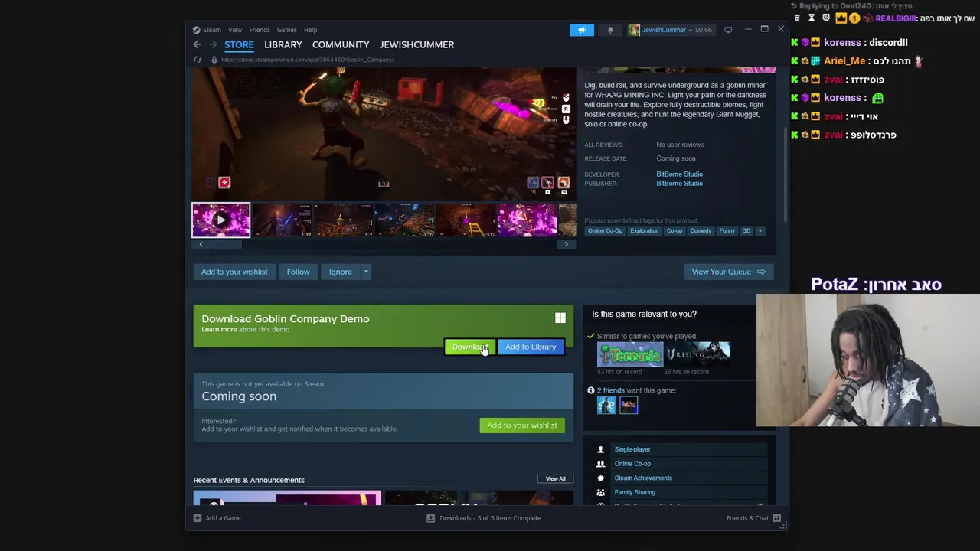Viewport: 980px width, 551px height.
Task: Open the Steam menu
Action: [x=212, y=30]
